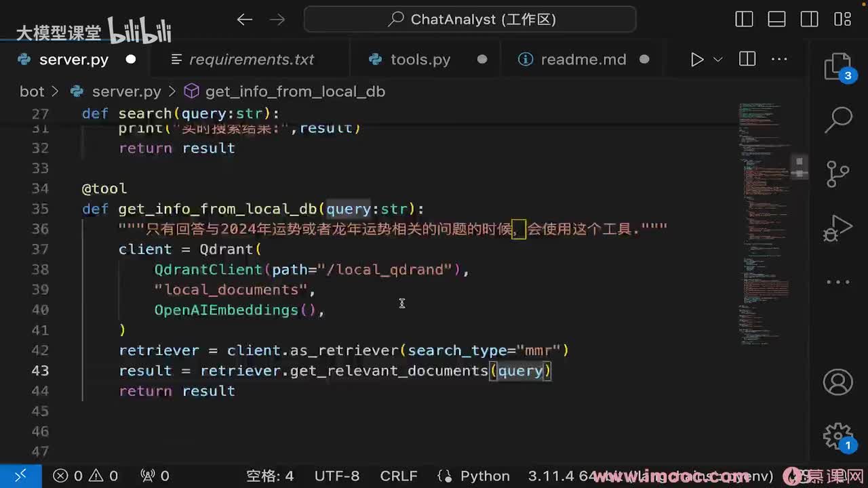Click the "/local_qdrand" path string

point(384,270)
